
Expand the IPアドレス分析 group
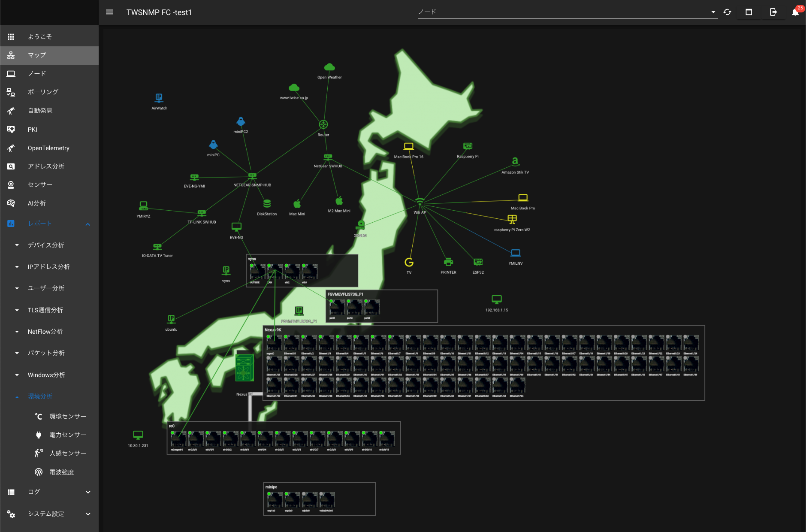(49, 267)
